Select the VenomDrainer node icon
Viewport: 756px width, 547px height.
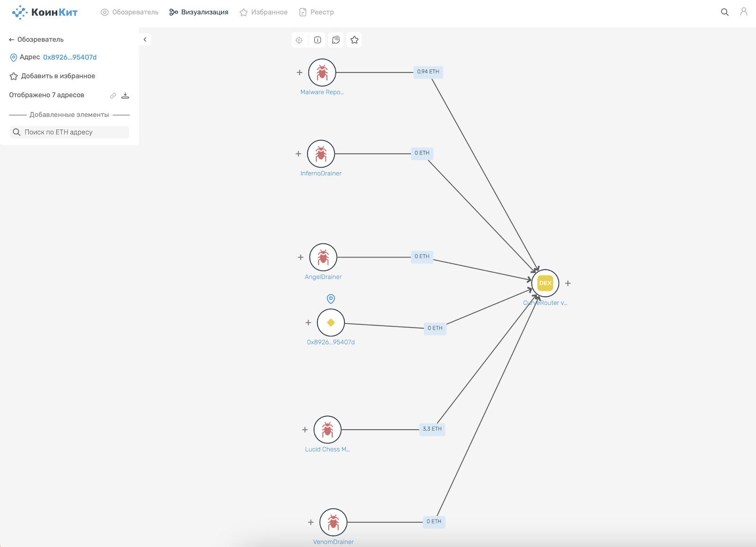[x=333, y=522]
